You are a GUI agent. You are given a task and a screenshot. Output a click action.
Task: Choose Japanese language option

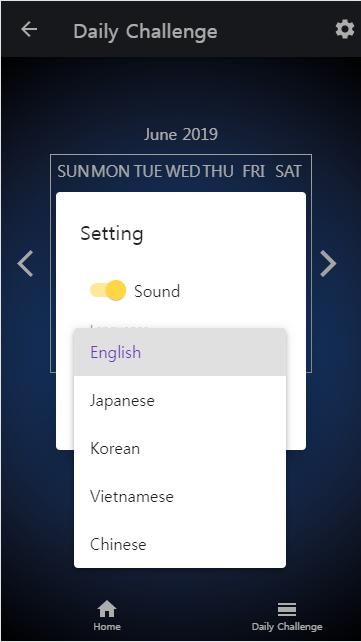pos(180,400)
